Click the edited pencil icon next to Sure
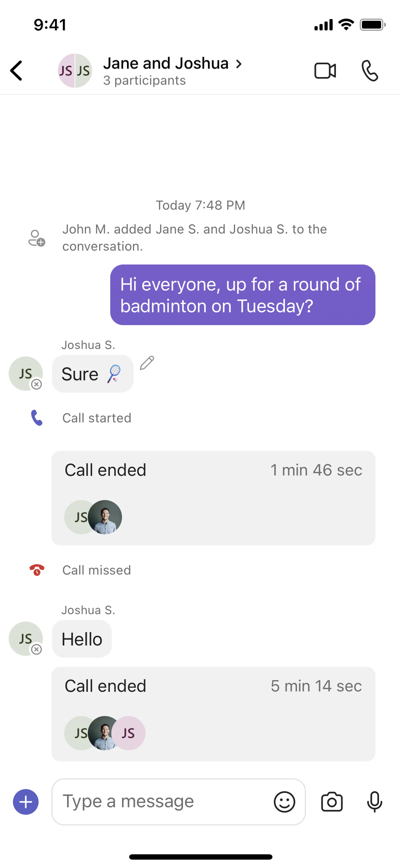 [147, 363]
